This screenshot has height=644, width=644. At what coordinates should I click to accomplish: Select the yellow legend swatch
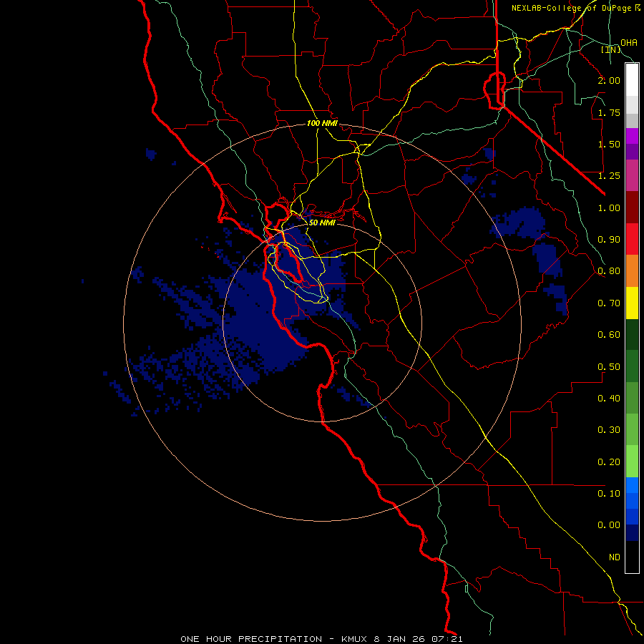click(632, 303)
